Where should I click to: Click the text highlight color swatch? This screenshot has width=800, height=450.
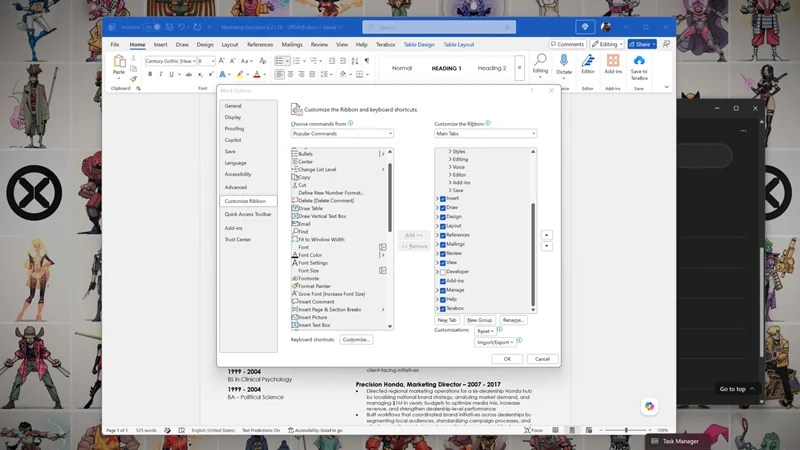tap(240, 74)
